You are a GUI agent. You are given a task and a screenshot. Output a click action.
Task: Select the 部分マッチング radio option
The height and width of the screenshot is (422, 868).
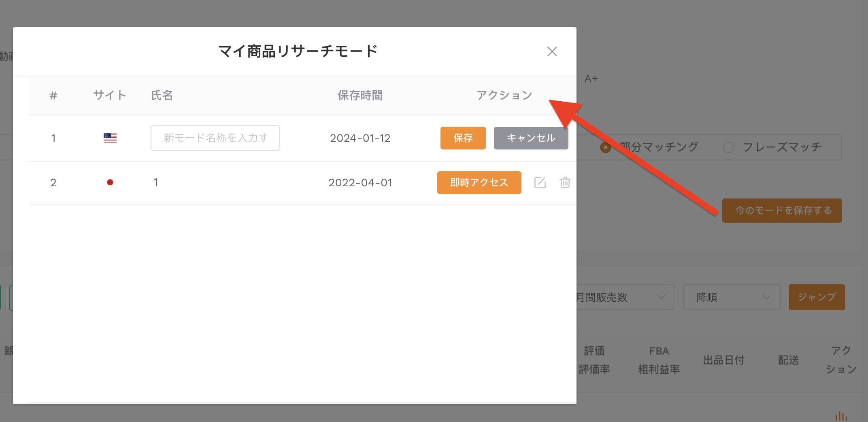click(605, 147)
